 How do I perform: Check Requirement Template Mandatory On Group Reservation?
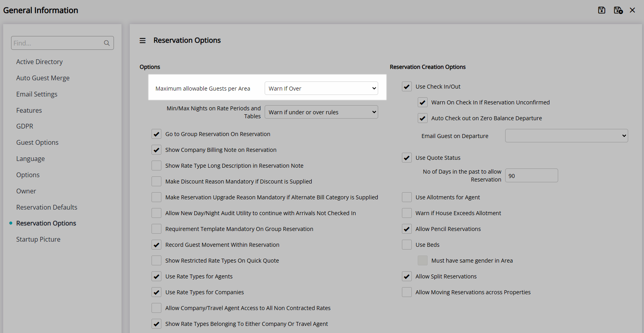pyautogui.click(x=156, y=229)
